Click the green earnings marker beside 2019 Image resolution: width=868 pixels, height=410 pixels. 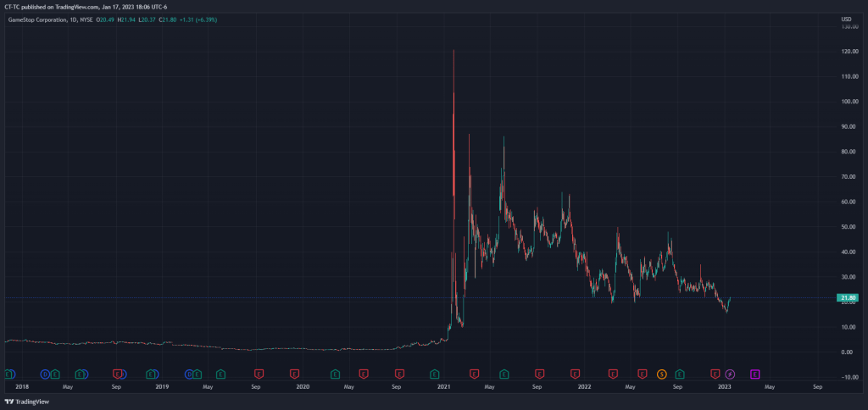point(152,373)
